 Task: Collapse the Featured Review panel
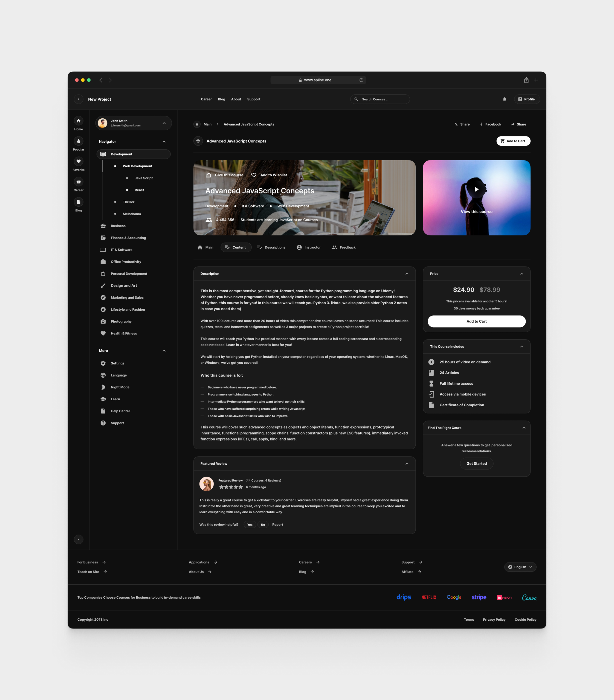[x=407, y=464]
